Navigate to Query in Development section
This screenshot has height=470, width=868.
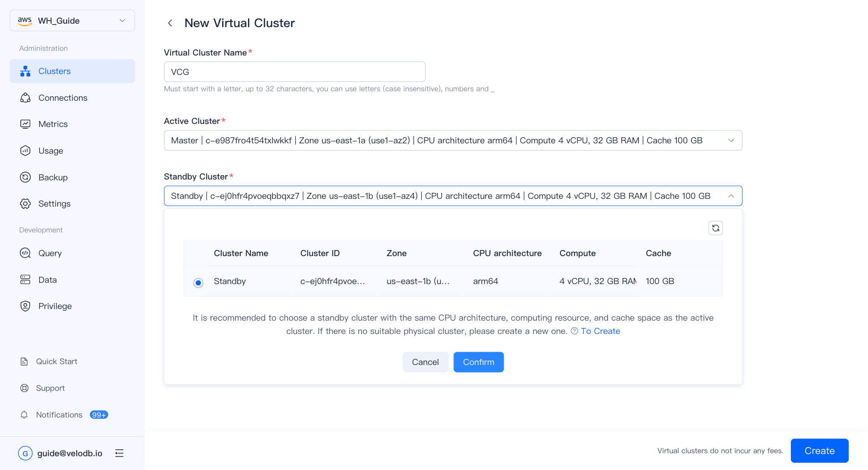[50, 253]
